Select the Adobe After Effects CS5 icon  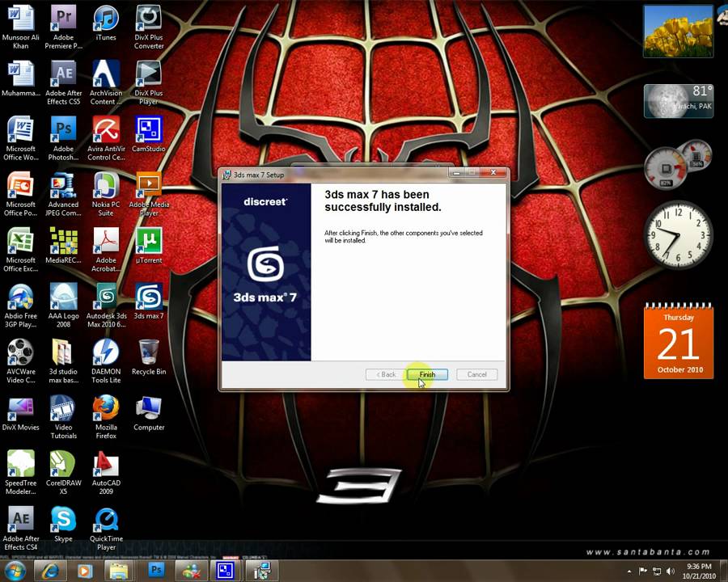coord(64,82)
